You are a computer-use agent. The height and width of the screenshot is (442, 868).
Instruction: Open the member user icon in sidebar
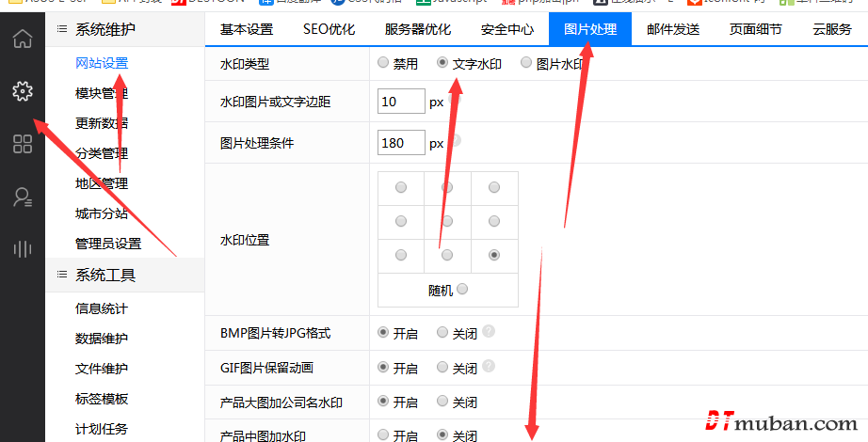22,197
